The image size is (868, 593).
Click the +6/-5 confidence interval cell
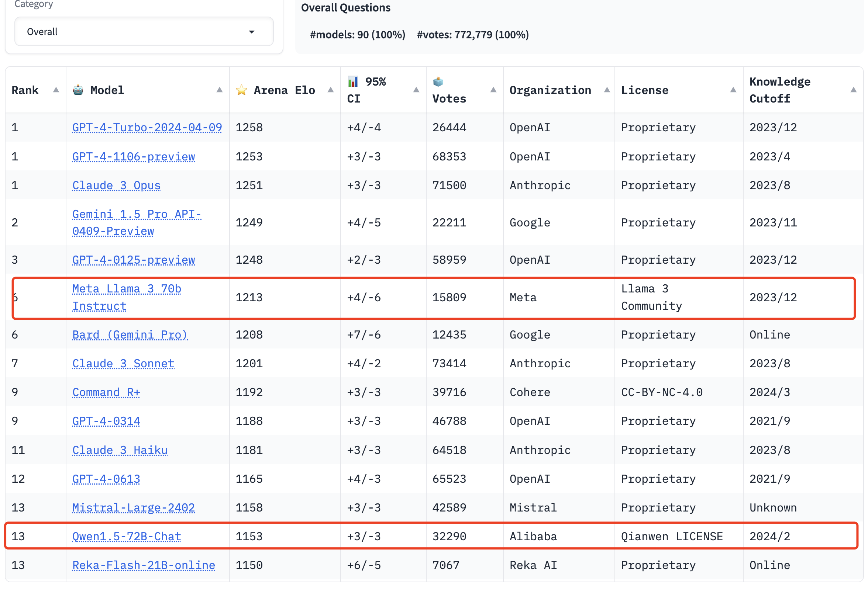(364, 565)
